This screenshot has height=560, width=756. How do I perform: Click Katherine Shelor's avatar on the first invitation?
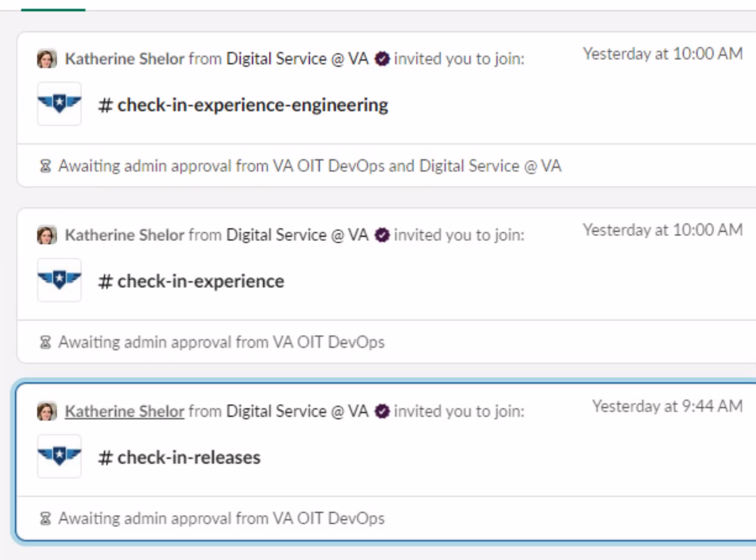(x=47, y=58)
